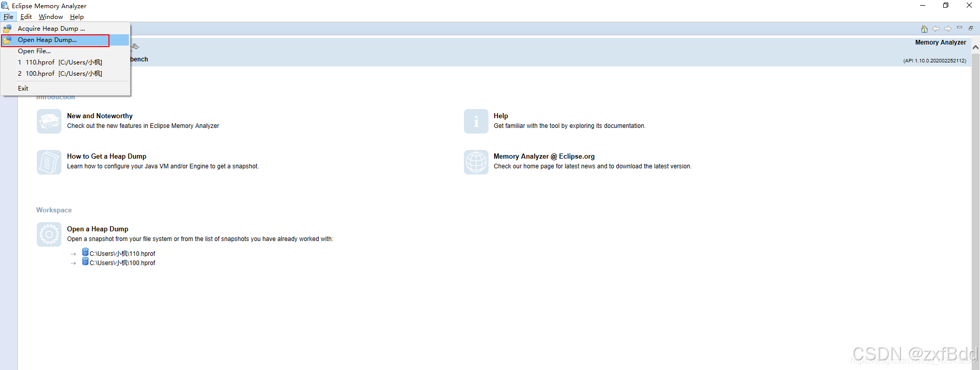Navigate back with the left arrow icon

(936, 29)
